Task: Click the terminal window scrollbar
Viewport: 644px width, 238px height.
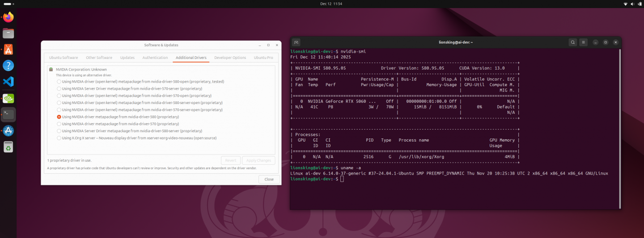Action: click(620, 129)
